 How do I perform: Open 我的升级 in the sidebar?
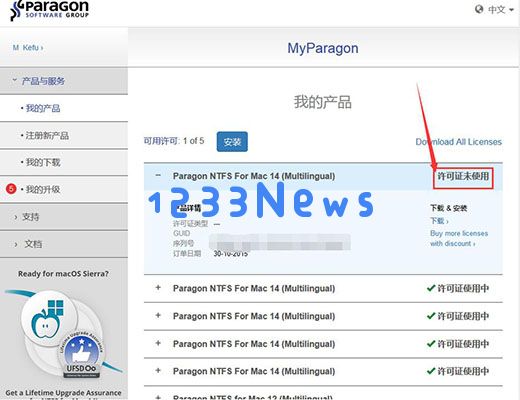tap(43, 189)
